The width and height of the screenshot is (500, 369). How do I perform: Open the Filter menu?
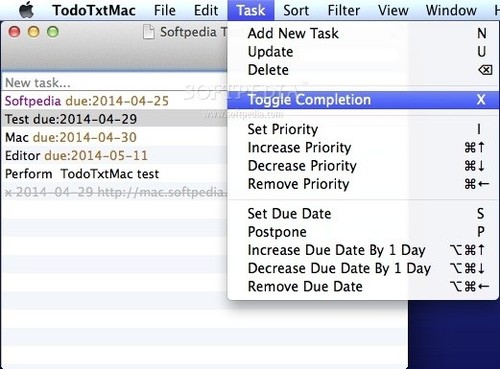coord(344,10)
